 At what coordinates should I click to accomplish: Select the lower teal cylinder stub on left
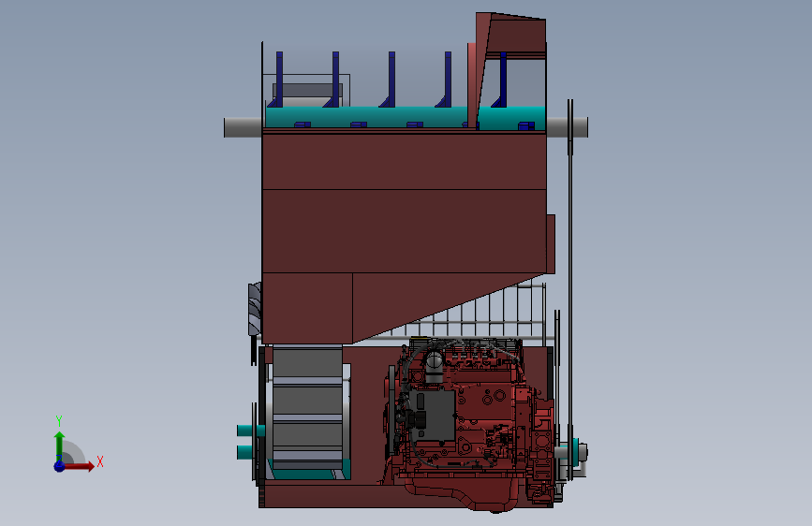[x=245, y=452]
